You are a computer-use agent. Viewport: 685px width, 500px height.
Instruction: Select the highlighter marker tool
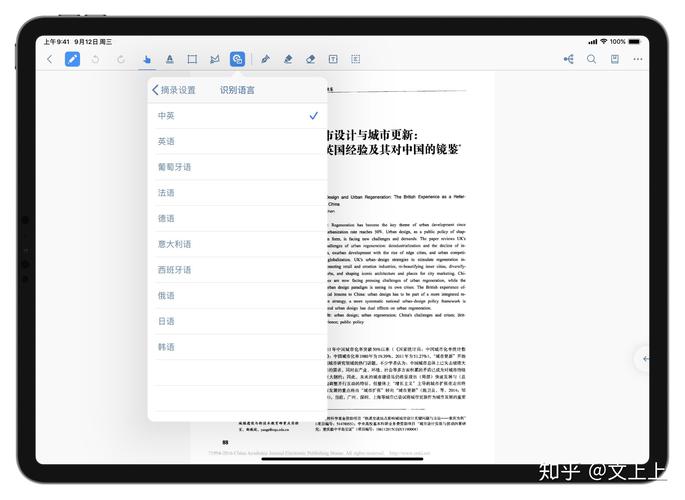288,59
